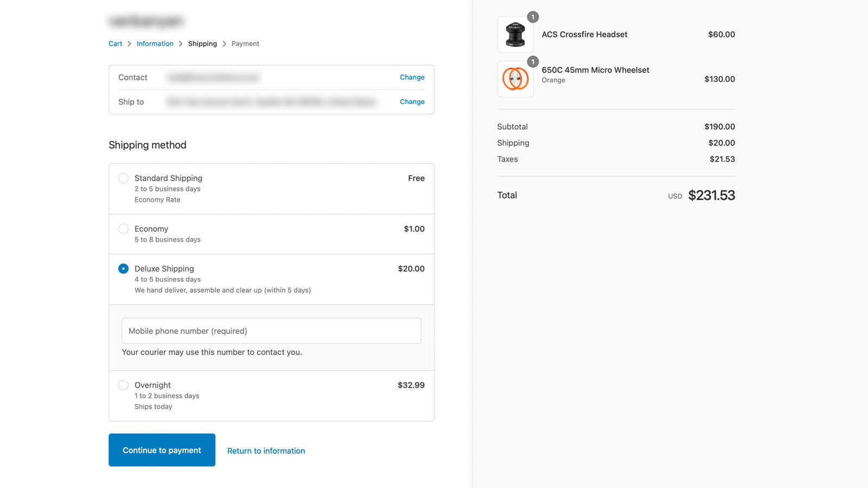Select Deluxe Shipping method

click(x=123, y=268)
